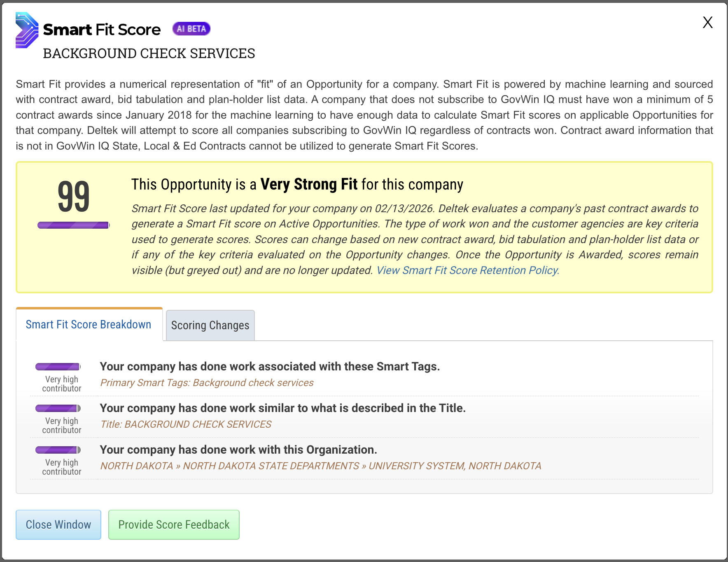The width and height of the screenshot is (728, 562).
Task: Click the AI BETA badge
Action: click(x=191, y=28)
